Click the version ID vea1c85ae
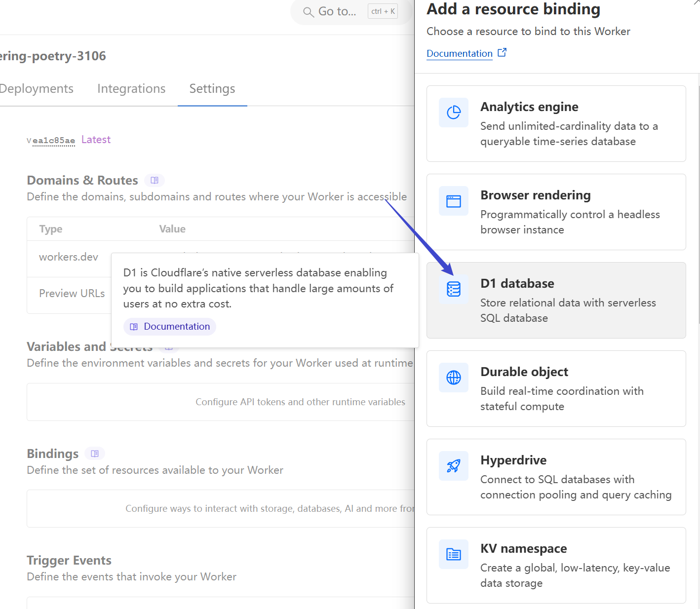This screenshot has height=609, width=700. 51,141
